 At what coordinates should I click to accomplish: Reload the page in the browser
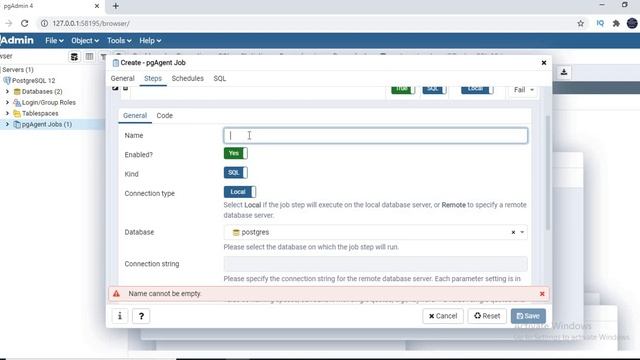coord(24,24)
